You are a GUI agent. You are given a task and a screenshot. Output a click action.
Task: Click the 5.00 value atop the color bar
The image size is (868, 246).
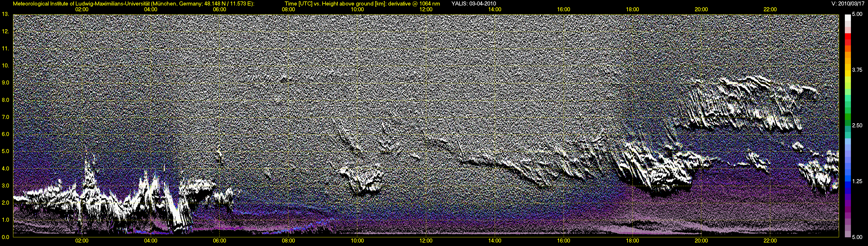tap(857, 14)
